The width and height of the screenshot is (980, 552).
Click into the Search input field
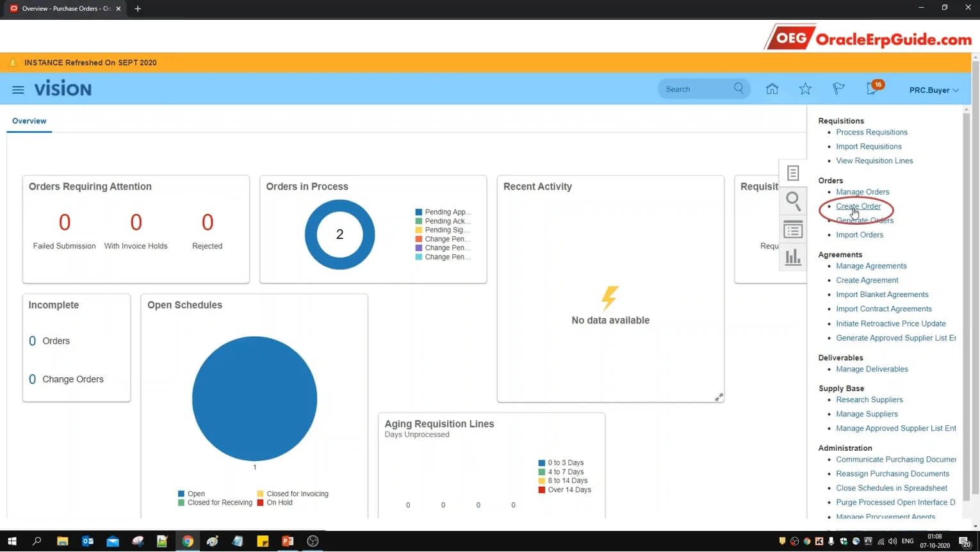(x=697, y=89)
